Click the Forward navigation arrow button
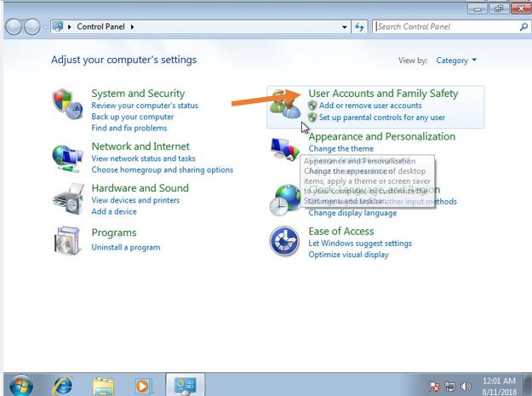The width and height of the screenshot is (532, 396). (x=32, y=26)
